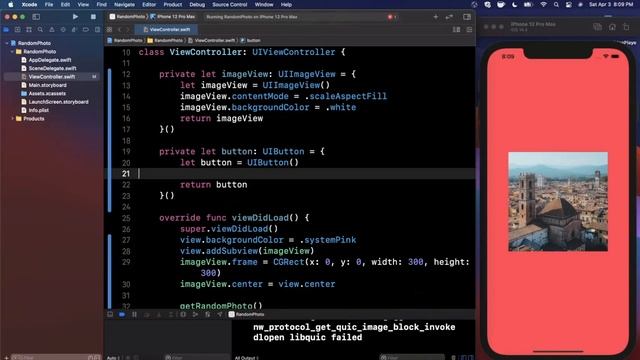Stop the running app in Xcode toolbar
This screenshot has width=640, height=360.
point(93,17)
